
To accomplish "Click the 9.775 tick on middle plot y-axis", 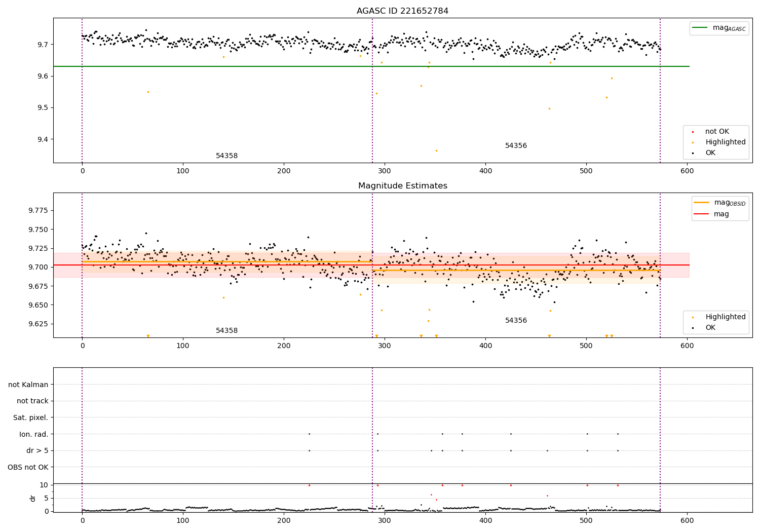I will (x=39, y=210).
